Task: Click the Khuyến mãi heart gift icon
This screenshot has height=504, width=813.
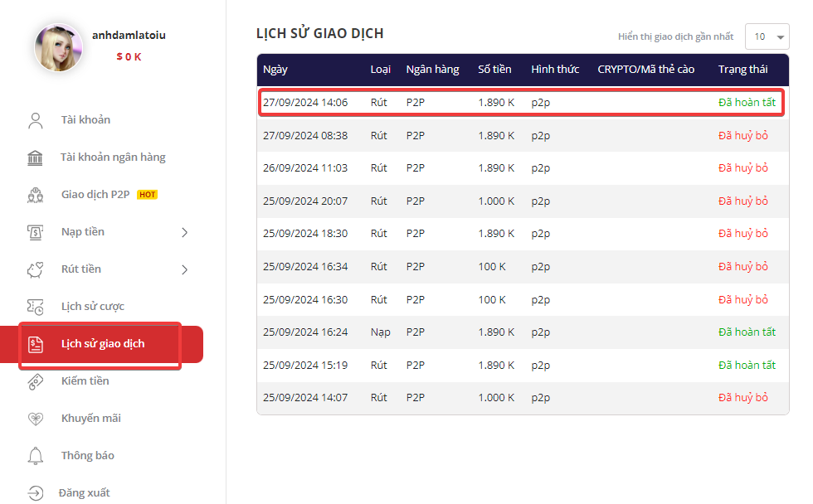Action: (35, 419)
